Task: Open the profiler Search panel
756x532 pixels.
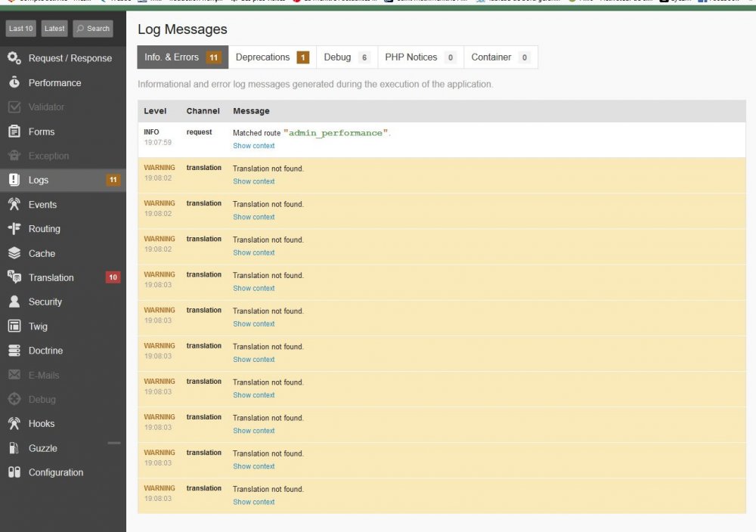Action: tap(92, 28)
